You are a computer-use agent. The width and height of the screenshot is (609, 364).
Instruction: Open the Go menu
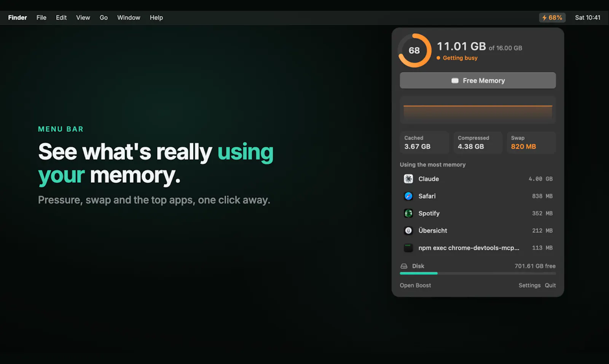[x=104, y=17]
